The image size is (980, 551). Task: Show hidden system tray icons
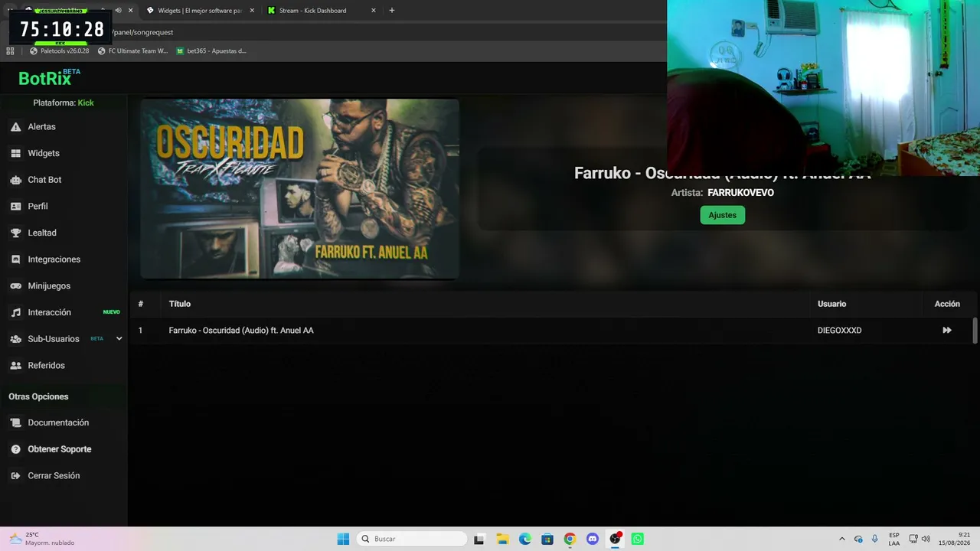842,539
